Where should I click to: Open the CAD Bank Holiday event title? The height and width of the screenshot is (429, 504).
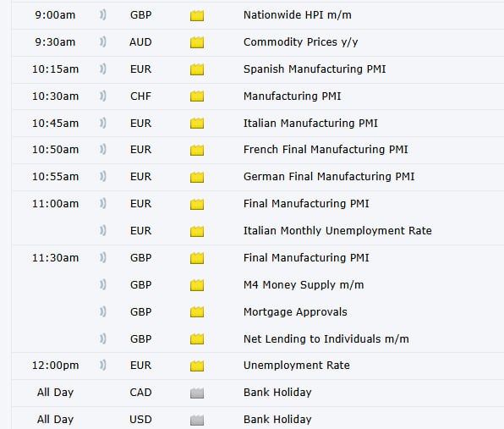pos(277,393)
